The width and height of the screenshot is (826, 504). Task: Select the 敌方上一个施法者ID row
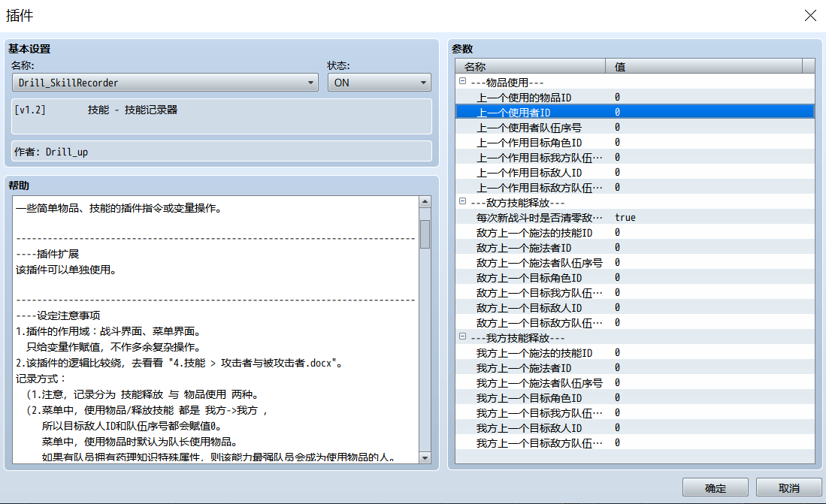(x=635, y=248)
